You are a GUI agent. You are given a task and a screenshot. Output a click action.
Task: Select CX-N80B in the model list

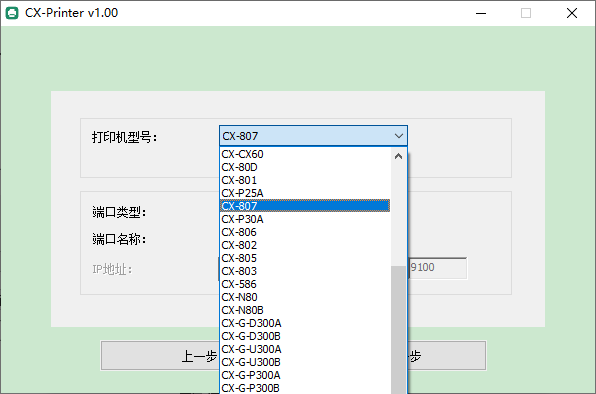pos(305,310)
